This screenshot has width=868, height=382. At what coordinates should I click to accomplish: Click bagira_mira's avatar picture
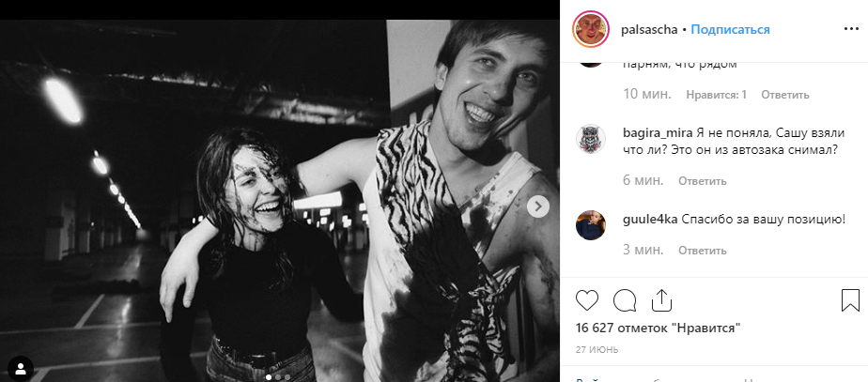[x=591, y=139]
